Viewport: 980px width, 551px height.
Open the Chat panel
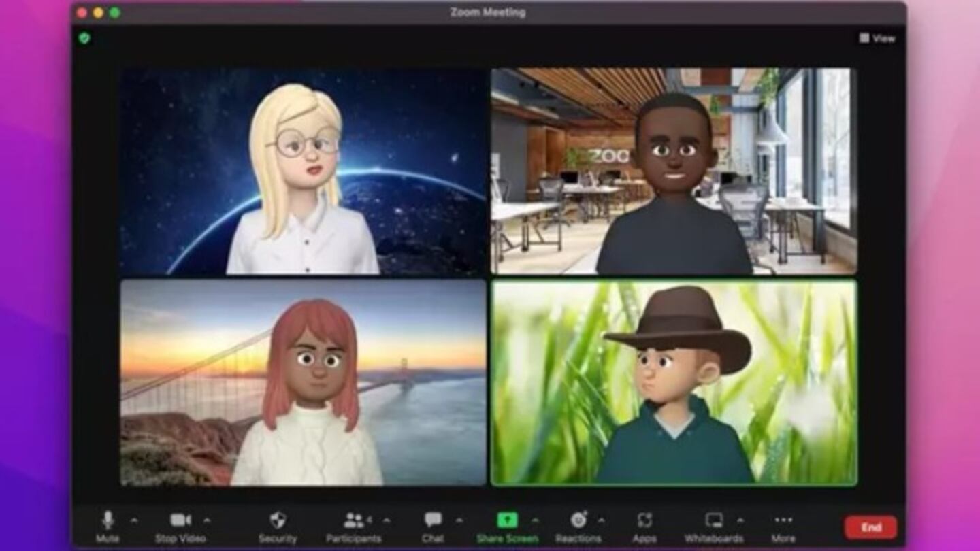point(433,527)
